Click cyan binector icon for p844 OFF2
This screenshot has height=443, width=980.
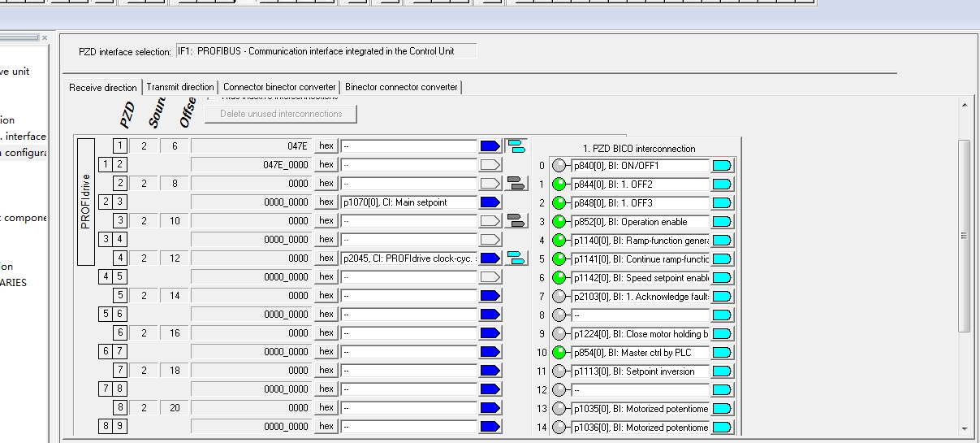721,185
